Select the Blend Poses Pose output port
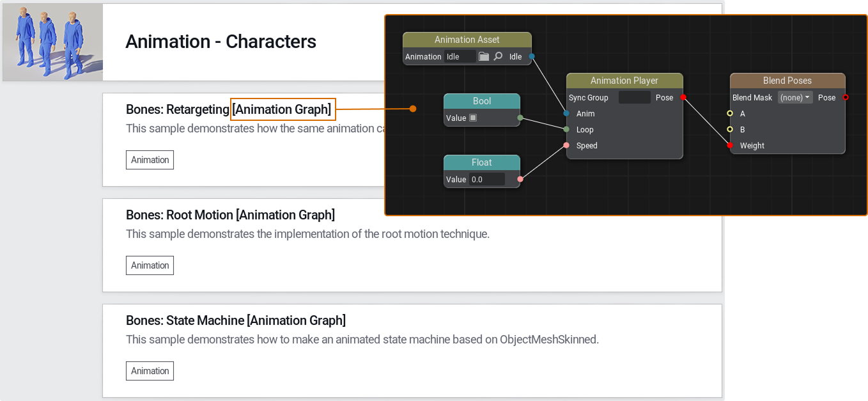Viewport: 868px width, 401px height. pyautogui.click(x=846, y=97)
